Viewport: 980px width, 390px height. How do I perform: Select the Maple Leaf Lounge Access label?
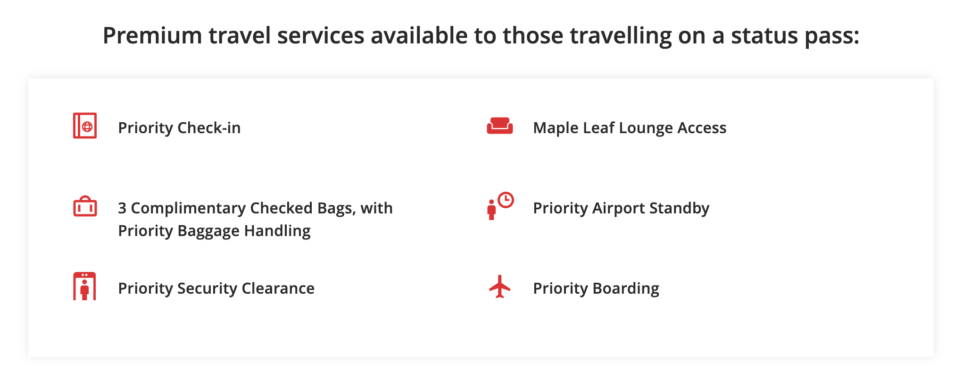[x=629, y=128]
